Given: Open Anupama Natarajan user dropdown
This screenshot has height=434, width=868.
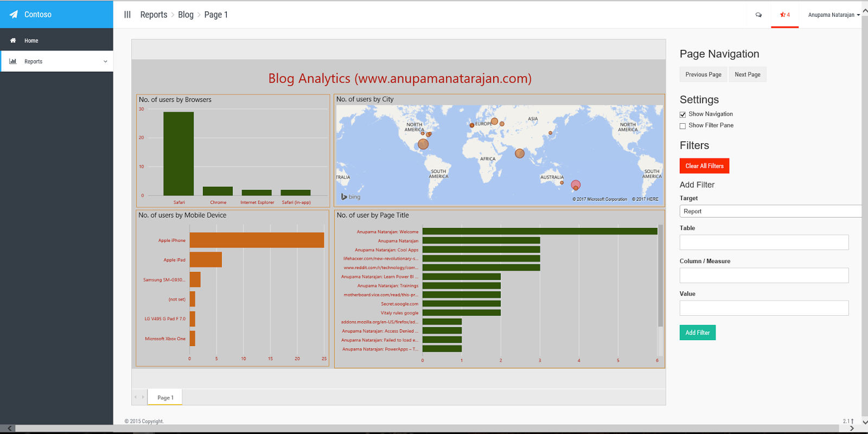Looking at the screenshot, I should (834, 15).
